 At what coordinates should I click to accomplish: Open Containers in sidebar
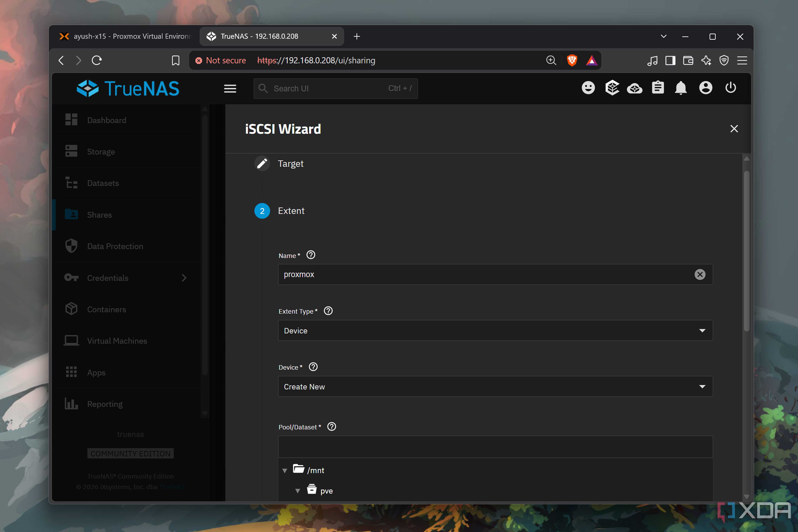pyautogui.click(x=126, y=309)
